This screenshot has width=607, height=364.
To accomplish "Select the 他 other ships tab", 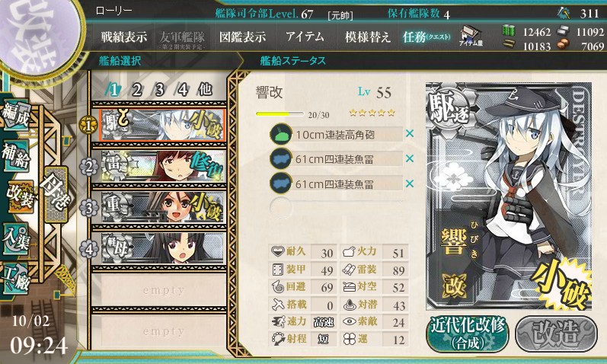I will [205, 89].
